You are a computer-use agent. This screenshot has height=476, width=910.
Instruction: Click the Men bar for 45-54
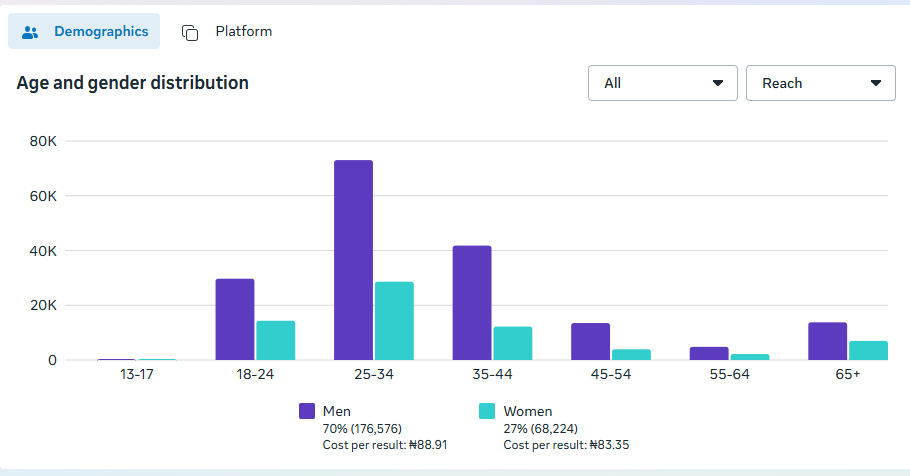click(591, 342)
